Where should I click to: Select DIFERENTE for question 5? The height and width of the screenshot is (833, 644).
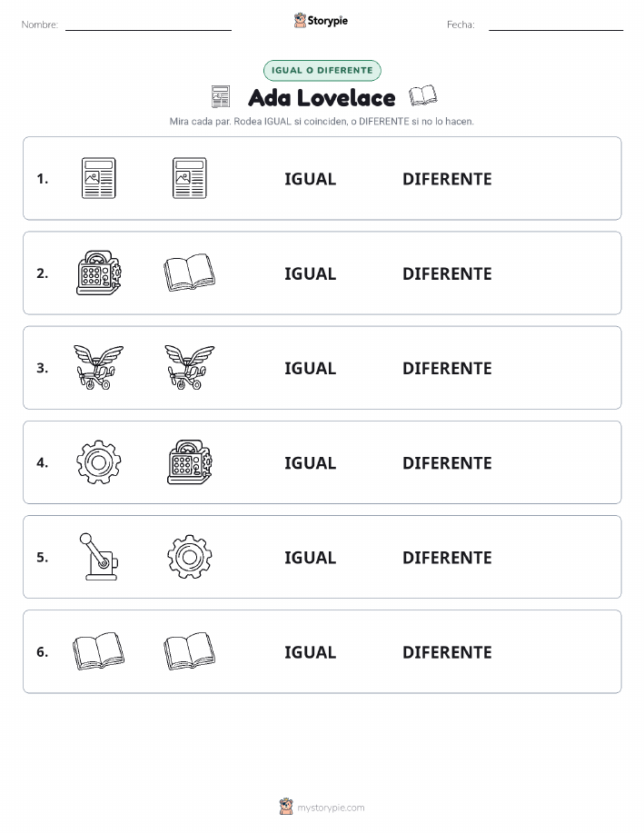(447, 557)
